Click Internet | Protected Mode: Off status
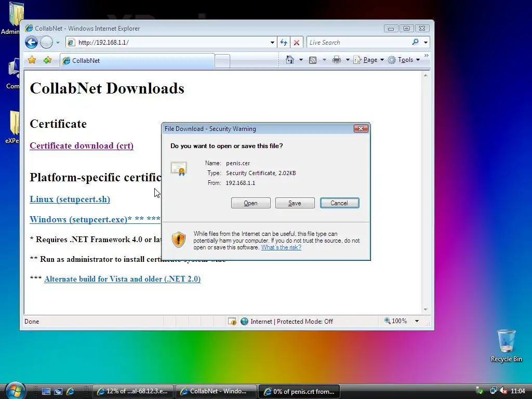The image size is (532, 399). coord(287,321)
